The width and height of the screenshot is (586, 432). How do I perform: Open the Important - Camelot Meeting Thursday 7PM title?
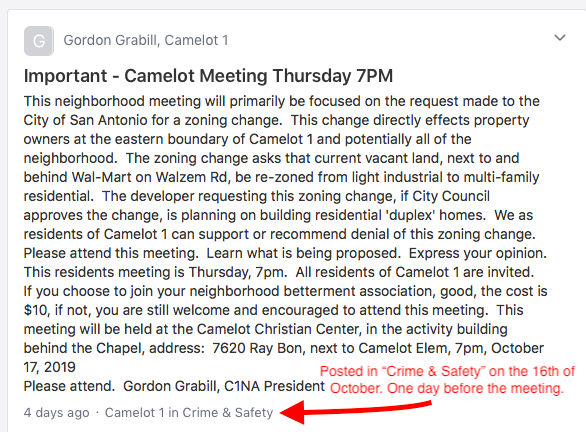(x=208, y=76)
